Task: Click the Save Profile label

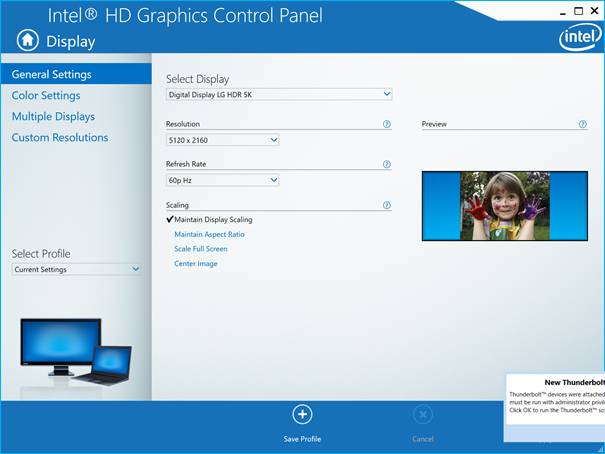Action: coord(302,439)
